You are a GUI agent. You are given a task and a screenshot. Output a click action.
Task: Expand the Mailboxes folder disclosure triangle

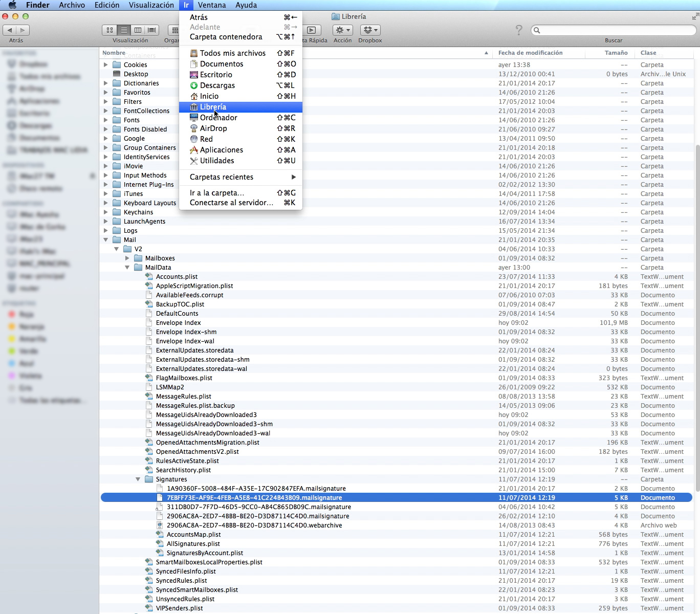[x=127, y=258]
